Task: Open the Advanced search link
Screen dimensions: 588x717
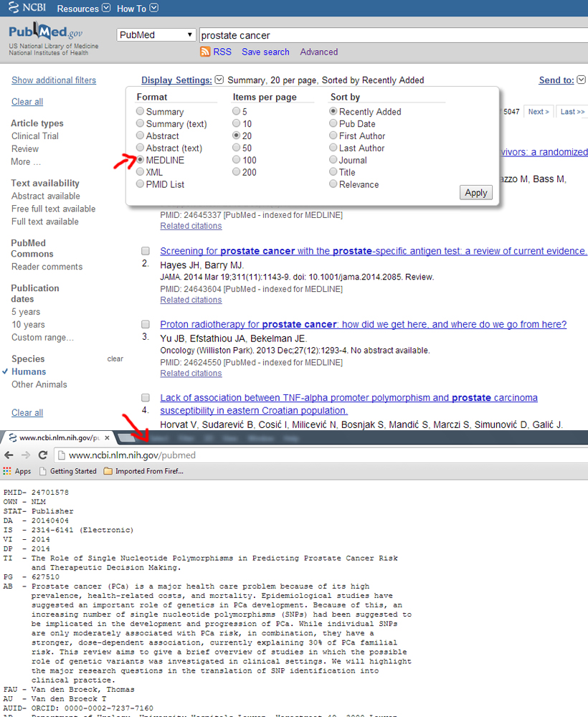Action: (319, 52)
